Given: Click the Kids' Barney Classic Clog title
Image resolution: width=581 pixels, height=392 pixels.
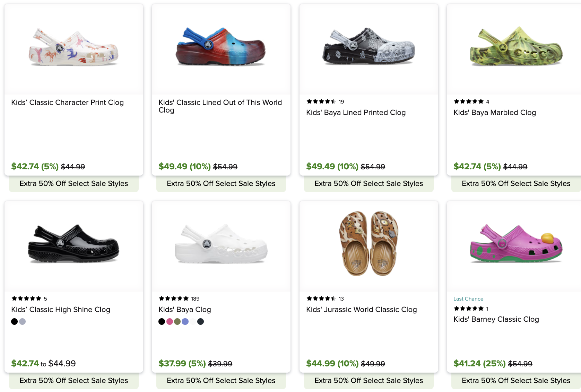Looking at the screenshot, I should tap(496, 319).
